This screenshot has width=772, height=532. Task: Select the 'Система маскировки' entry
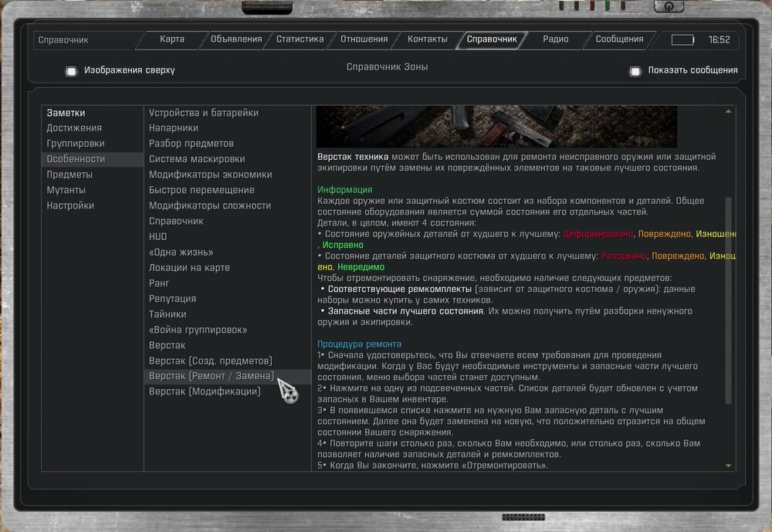(x=197, y=159)
